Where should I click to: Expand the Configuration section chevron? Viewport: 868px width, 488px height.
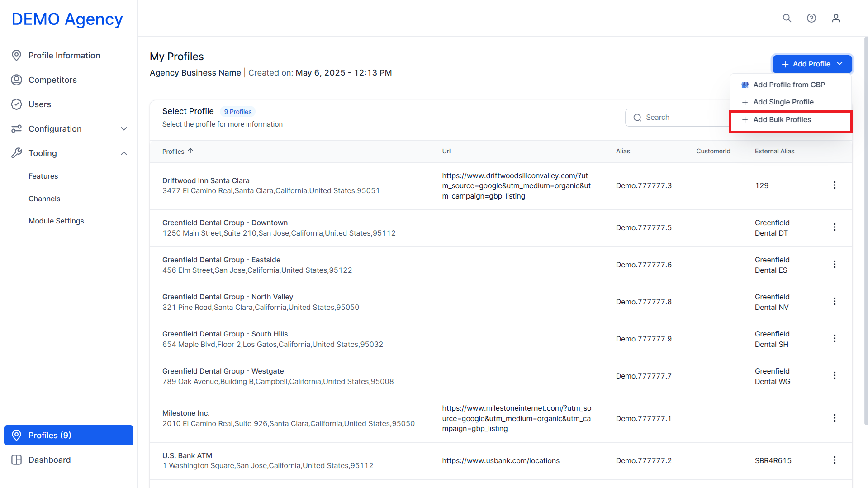click(x=124, y=129)
